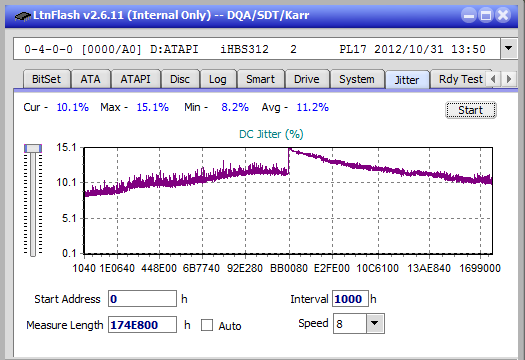This screenshot has height=360, width=525.
Task: Open the Smart tab
Action: point(260,79)
